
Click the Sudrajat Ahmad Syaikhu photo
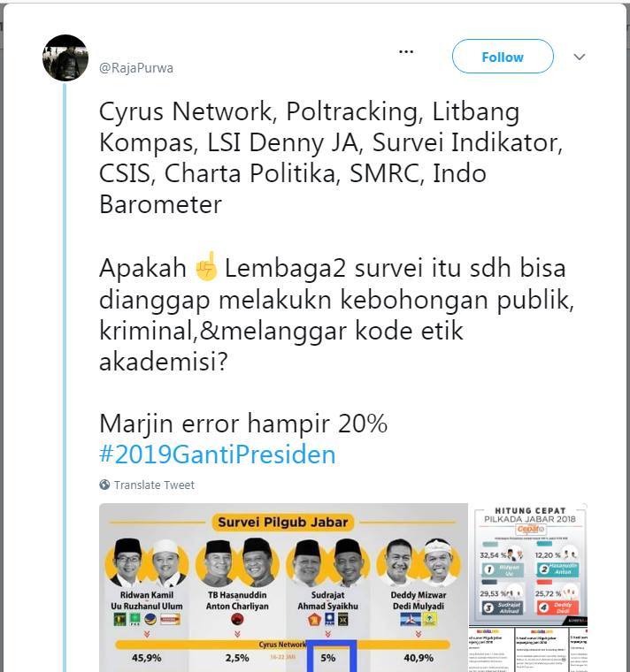pyautogui.click(x=327, y=562)
